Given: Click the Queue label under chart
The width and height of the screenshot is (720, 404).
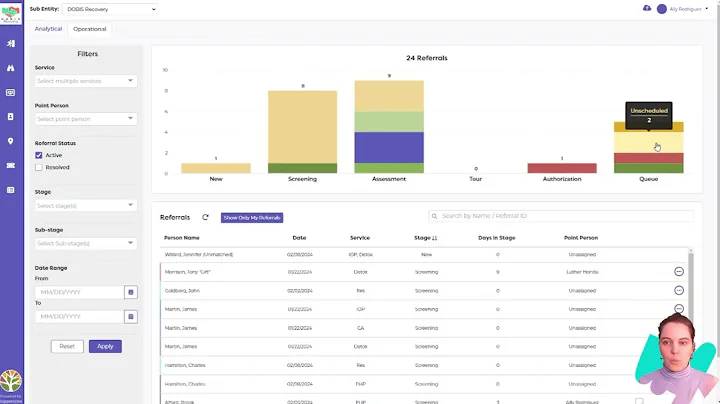Looking at the screenshot, I should pyautogui.click(x=649, y=179).
